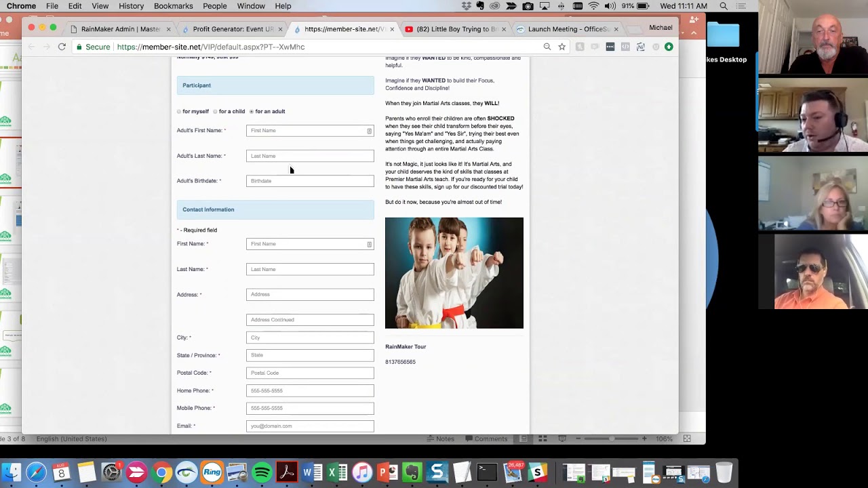Click the karate kids image
Screen dimensions: 868x488
coord(454,273)
